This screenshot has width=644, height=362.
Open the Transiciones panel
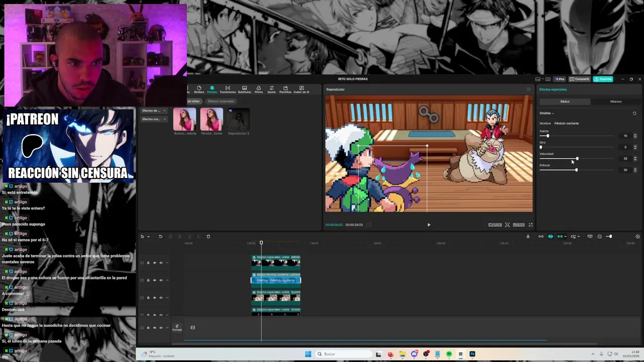pos(227,89)
